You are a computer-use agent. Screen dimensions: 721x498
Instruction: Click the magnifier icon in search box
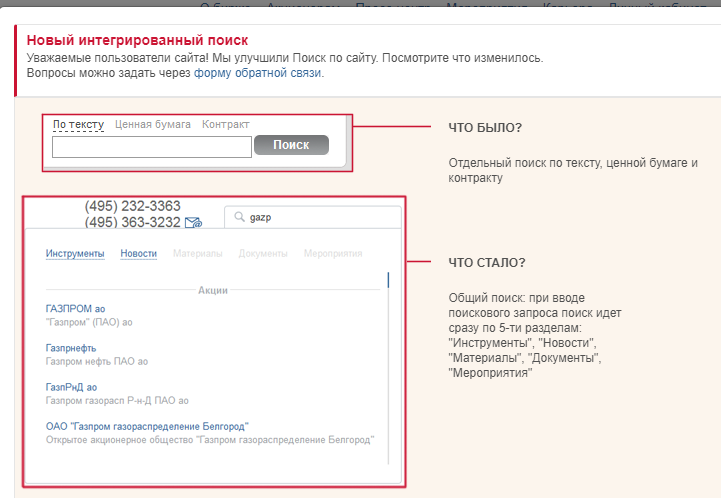239,217
